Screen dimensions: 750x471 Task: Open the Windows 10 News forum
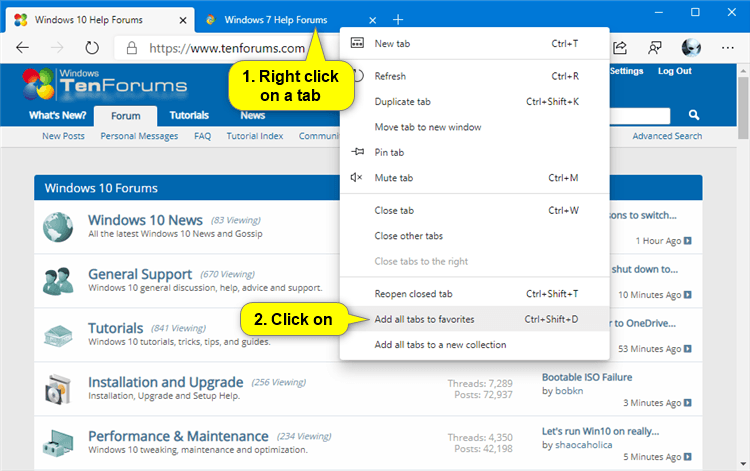(145, 220)
